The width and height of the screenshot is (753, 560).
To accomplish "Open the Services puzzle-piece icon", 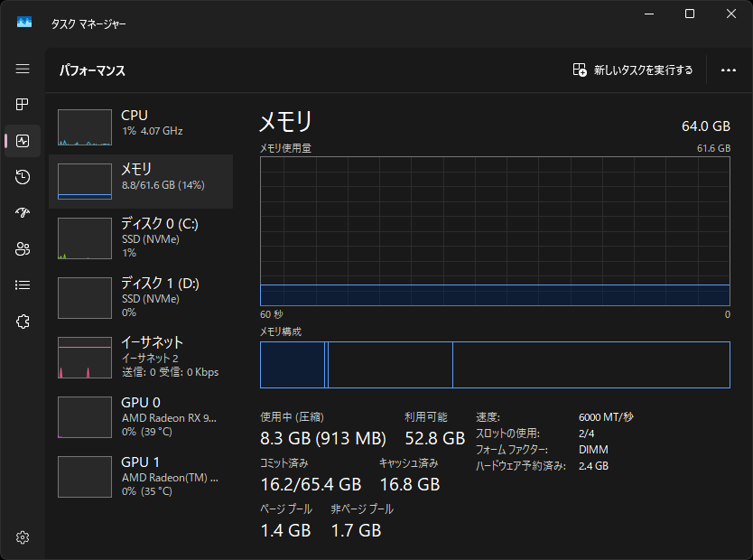I will click(23, 322).
